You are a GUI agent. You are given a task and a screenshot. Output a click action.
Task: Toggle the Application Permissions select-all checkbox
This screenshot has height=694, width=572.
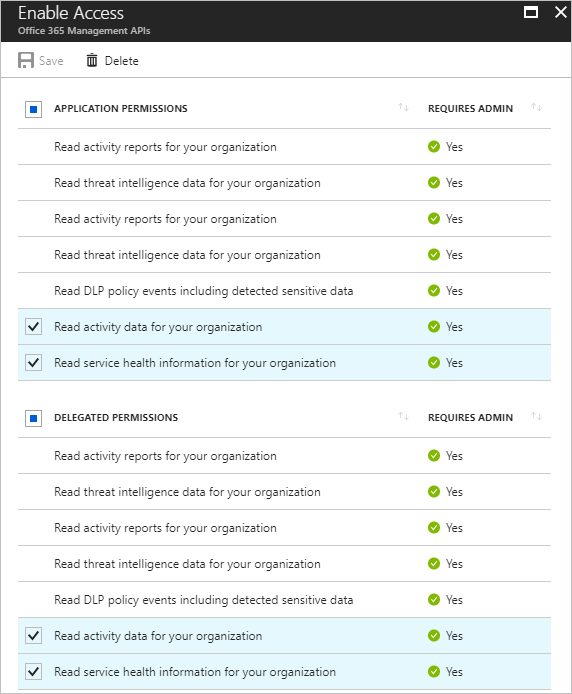point(34,109)
